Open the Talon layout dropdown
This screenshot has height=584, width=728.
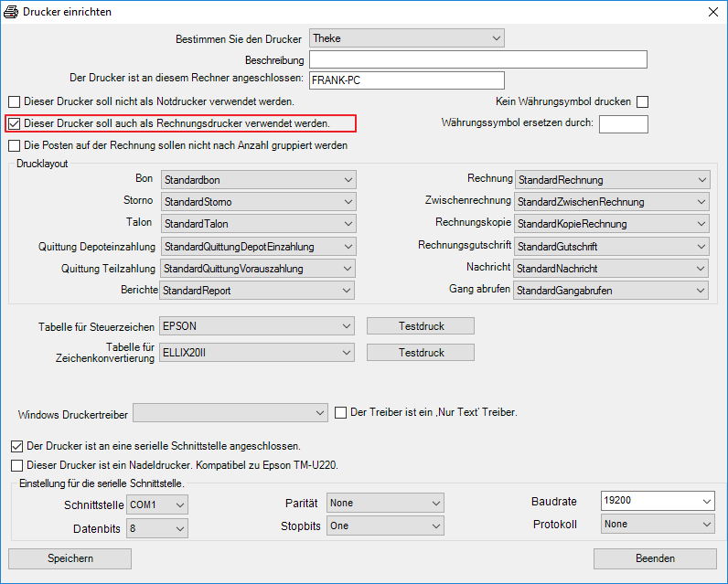click(x=259, y=224)
